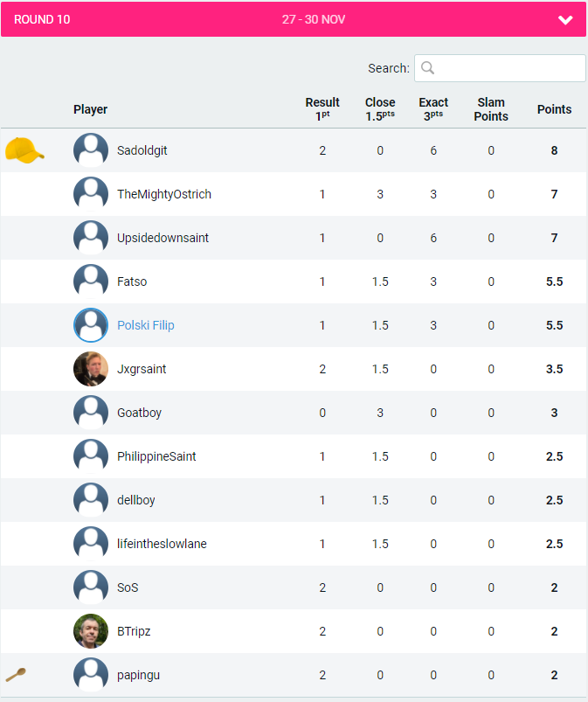Click Polski Filip's highlighted avatar icon
588x702 pixels.
click(x=91, y=325)
